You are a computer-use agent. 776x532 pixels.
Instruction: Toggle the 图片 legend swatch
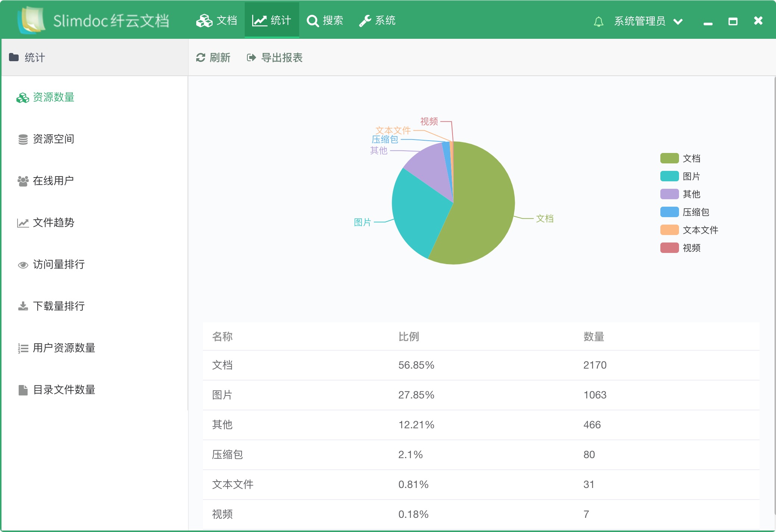coord(669,176)
